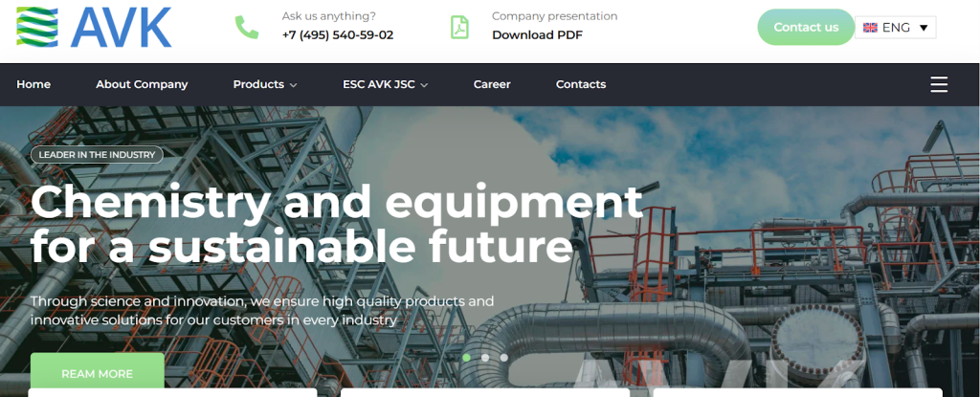980x397 pixels.
Task: Open the Career page
Action: [x=492, y=84]
